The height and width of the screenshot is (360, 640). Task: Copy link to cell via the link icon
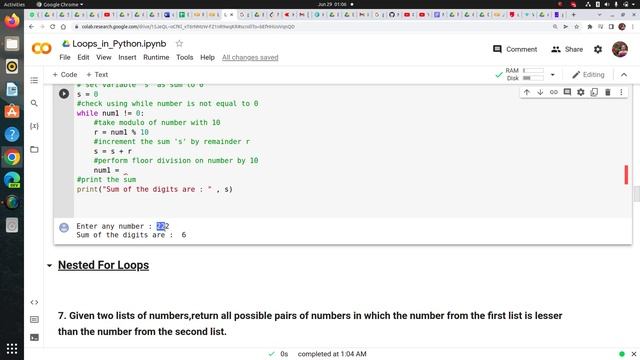tap(553, 92)
